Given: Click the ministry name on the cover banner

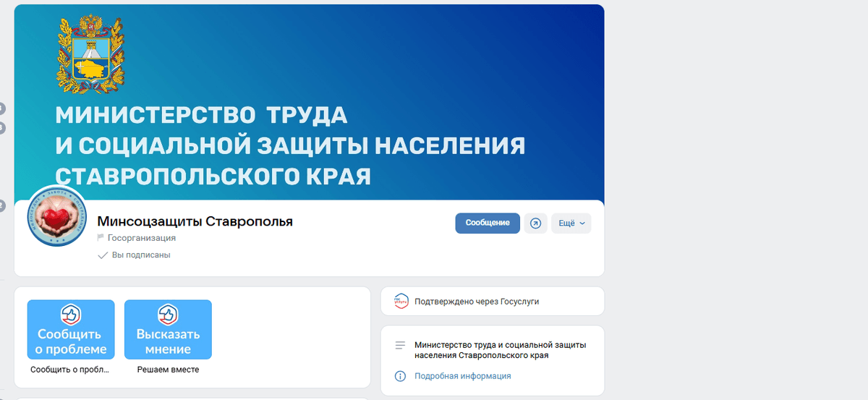Looking at the screenshot, I should pyautogui.click(x=291, y=145).
